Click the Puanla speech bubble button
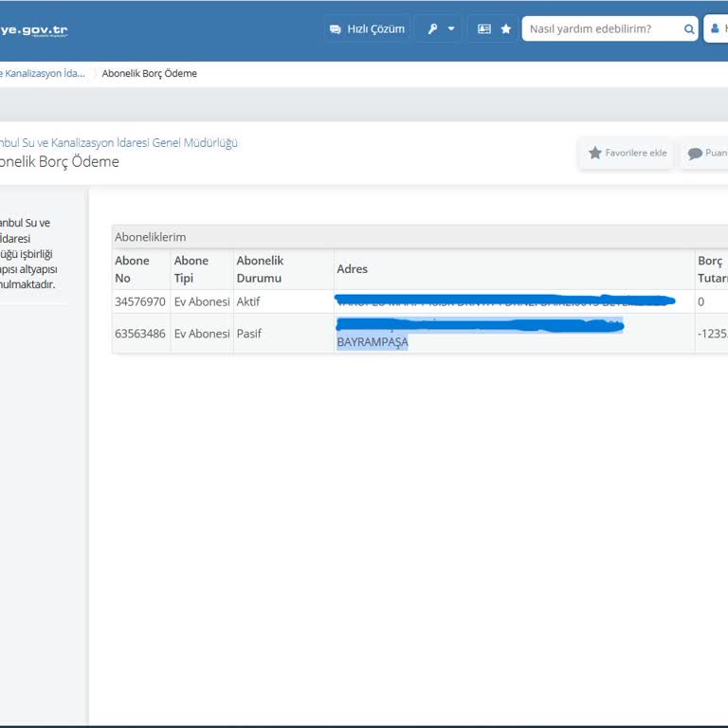728x728 pixels. 705,153
